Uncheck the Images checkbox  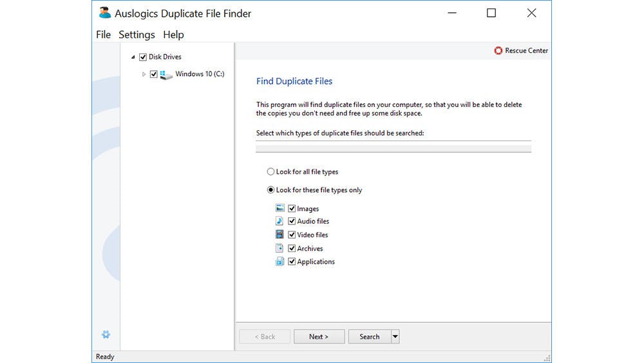click(x=292, y=208)
